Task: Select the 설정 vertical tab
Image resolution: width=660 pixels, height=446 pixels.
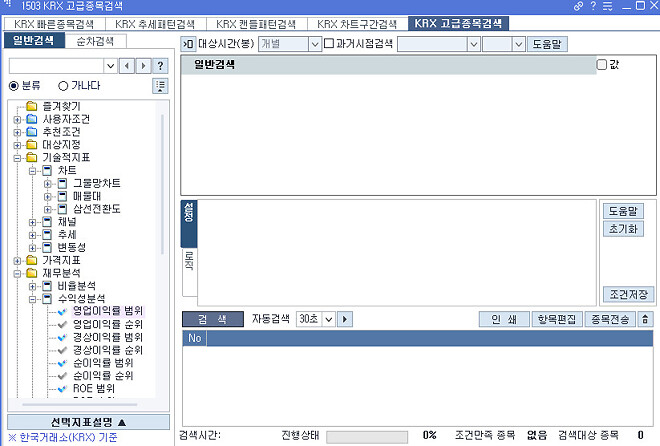Action: pos(189,223)
